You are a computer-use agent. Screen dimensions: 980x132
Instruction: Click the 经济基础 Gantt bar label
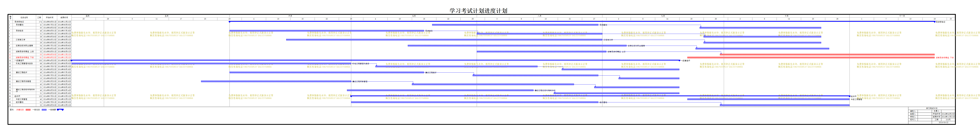click(x=603, y=102)
